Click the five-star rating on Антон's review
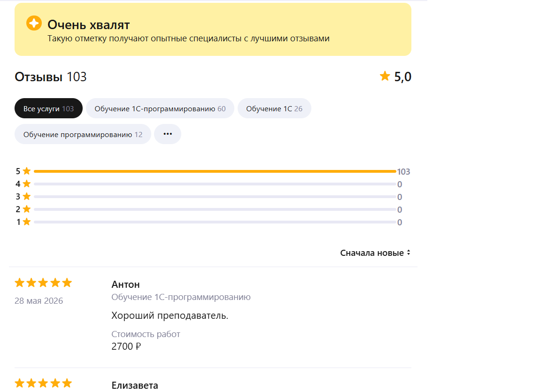541x392 pixels. click(x=43, y=283)
